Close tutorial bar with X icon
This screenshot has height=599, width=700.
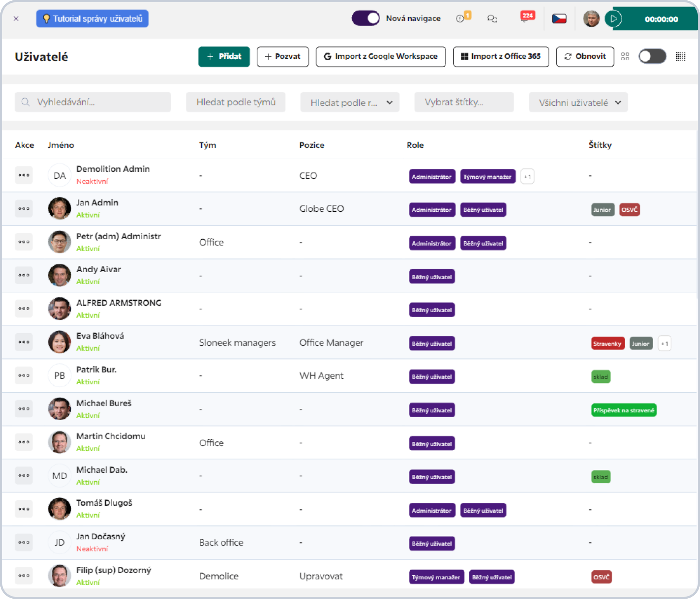(x=16, y=19)
